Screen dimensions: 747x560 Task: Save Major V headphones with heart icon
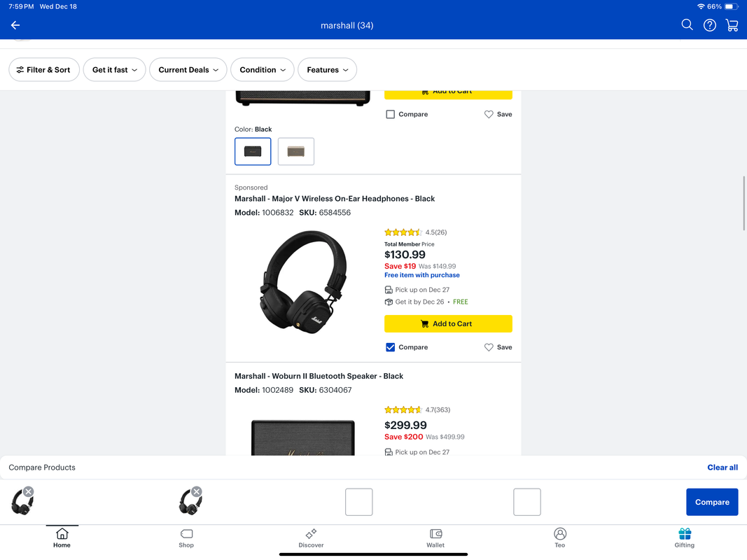point(498,347)
